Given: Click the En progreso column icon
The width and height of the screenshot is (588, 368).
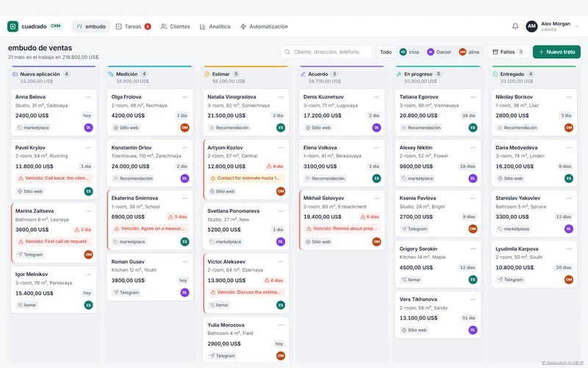Looking at the screenshot, I should point(399,74).
